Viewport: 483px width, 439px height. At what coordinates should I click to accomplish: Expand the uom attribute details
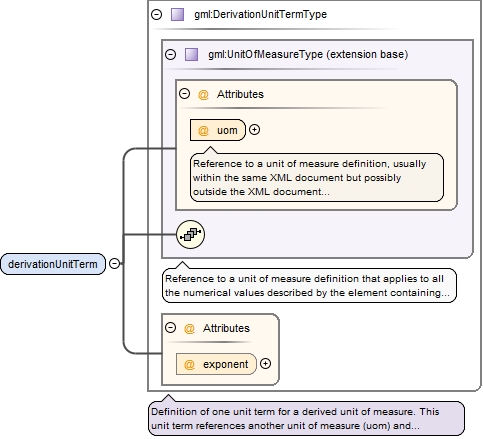tap(255, 130)
